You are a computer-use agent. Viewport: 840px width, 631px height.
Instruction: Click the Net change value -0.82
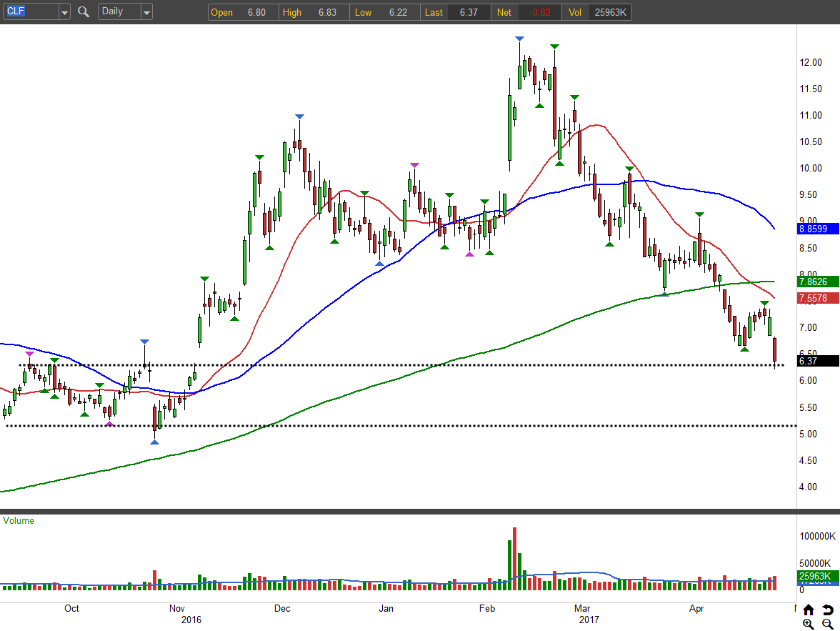[x=539, y=12]
